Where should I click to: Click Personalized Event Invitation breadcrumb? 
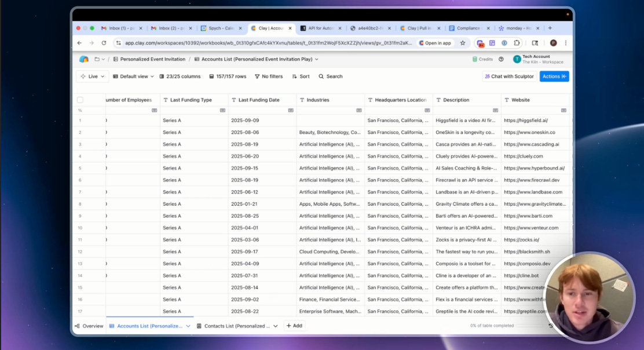tap(149, 59)
